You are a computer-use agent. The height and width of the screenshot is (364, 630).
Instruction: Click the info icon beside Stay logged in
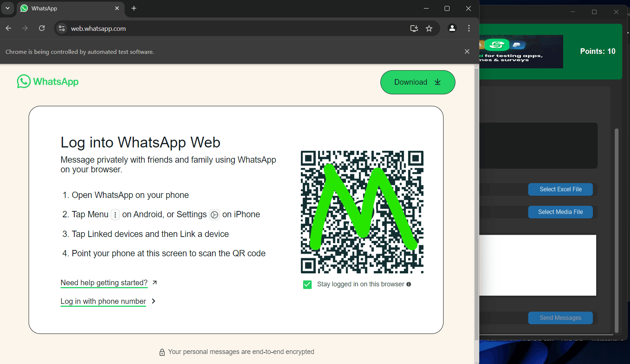pos(409,284)
